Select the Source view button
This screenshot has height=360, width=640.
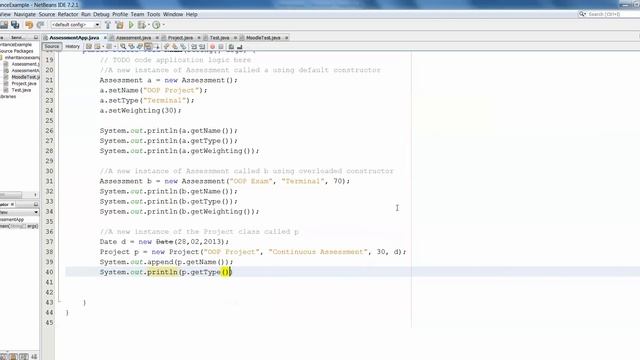tap(52, 47)
